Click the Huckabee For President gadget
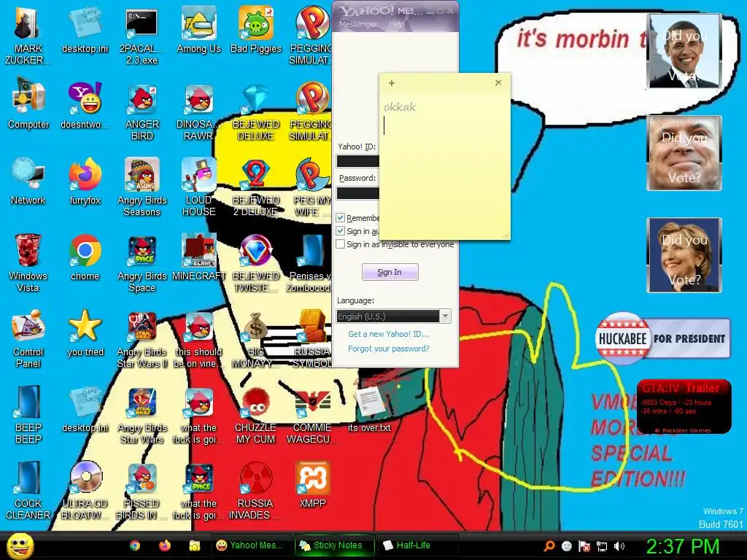The image size is (747, 560). [x=662, y=338]
